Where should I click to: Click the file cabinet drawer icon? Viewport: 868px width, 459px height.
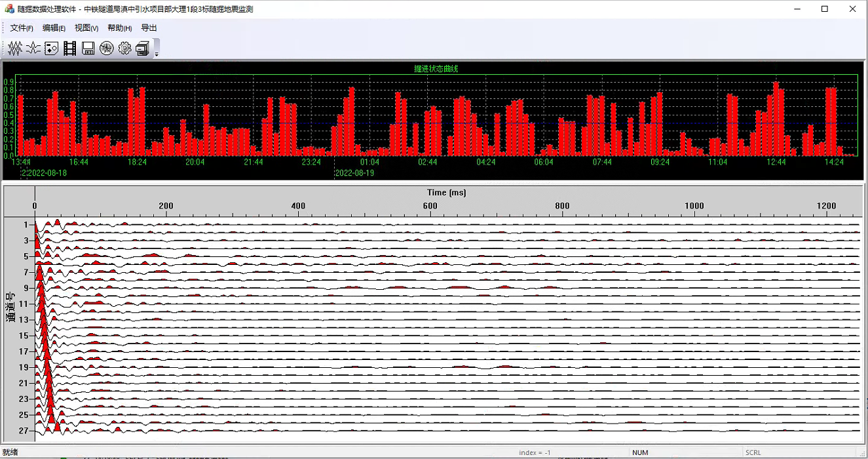tap(143, 48)
